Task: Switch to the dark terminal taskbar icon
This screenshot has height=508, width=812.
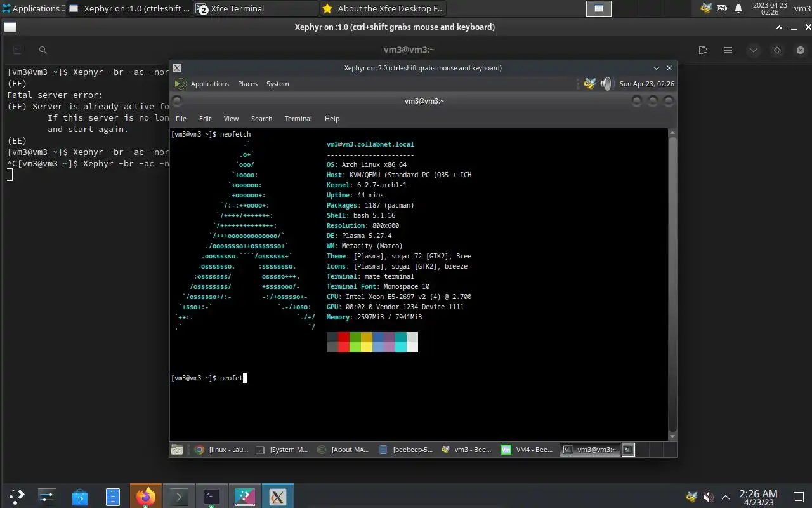Action: (212, 496)
